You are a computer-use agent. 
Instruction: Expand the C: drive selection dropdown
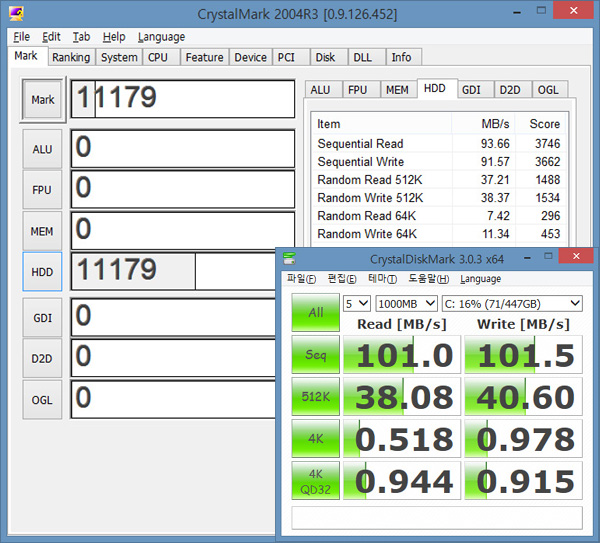tap(512, 304)
